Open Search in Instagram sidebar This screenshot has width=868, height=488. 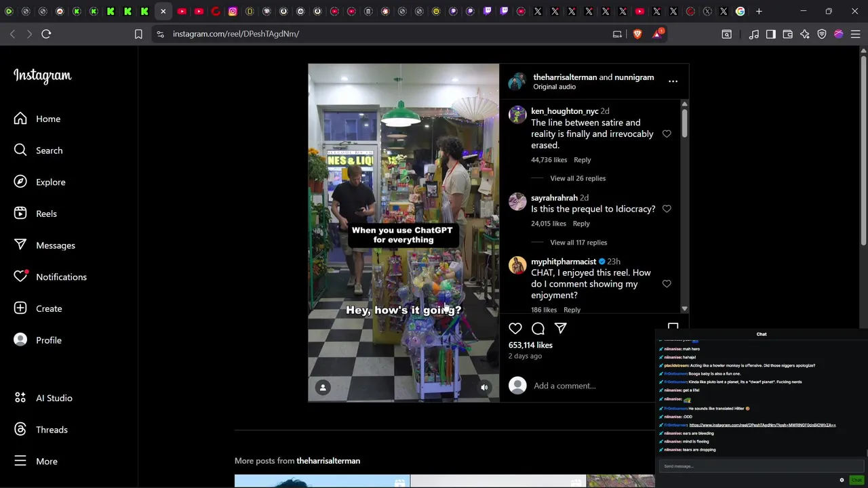[39, 150]
